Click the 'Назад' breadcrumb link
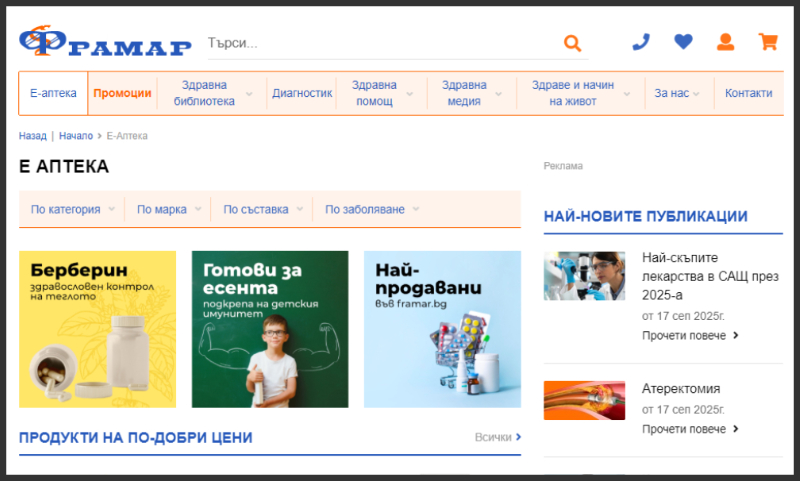This screenshot has height=481, width=800. [x=32, y=136]
